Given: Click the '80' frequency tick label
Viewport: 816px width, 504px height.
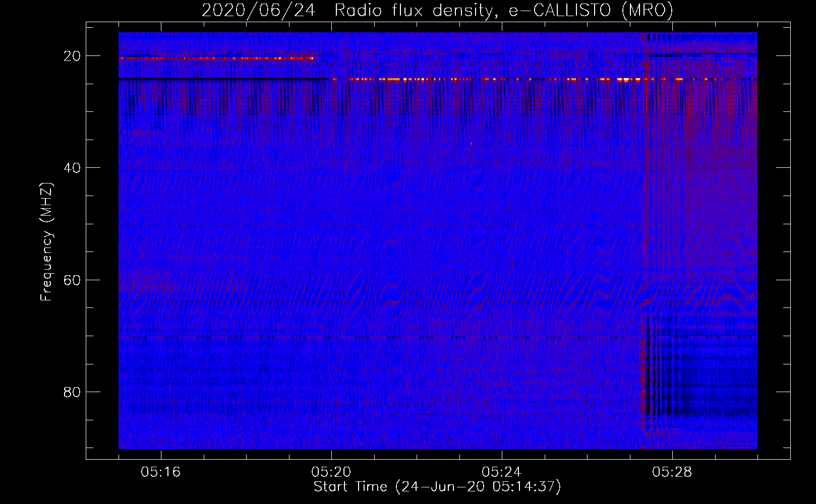Looking at the screenshot, I should (x=72, y=392).
